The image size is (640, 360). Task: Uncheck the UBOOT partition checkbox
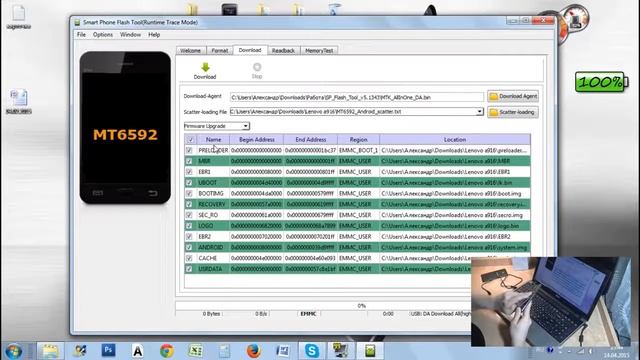point(189,182)
